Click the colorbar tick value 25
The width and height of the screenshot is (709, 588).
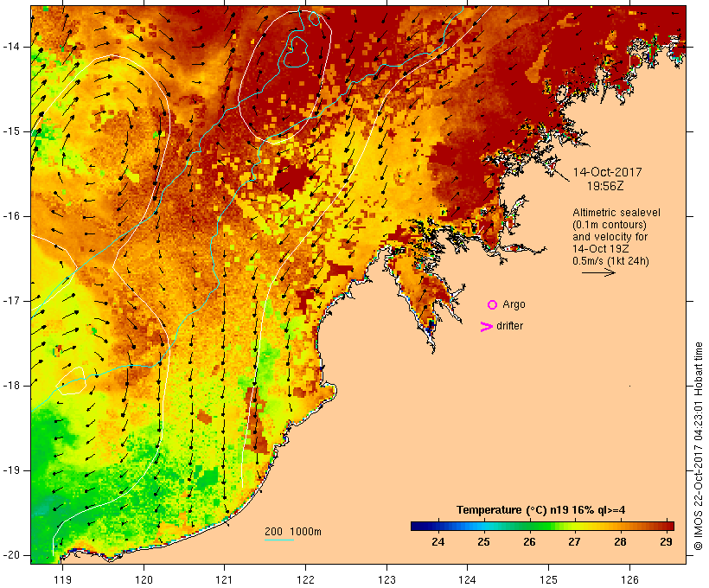click(483, 541)
